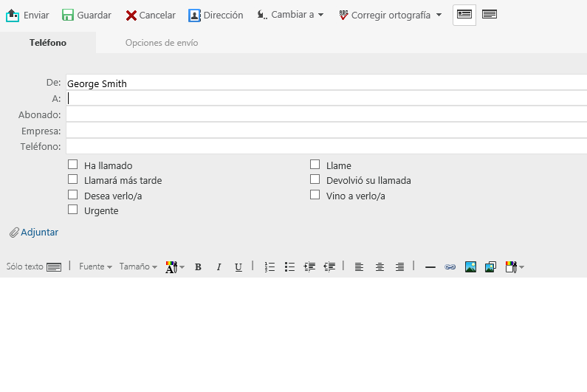Check the Devolvió su llamada checkbox

coord(315,179)
